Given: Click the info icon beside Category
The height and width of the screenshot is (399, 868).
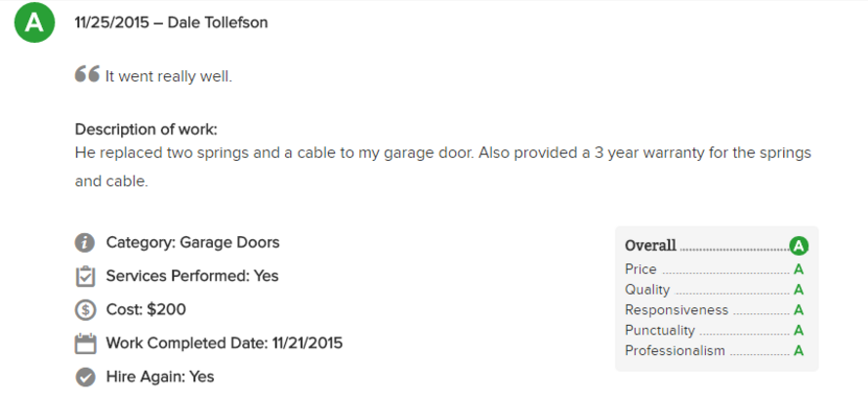Looking at the screenshot, I should click(85, 242).
